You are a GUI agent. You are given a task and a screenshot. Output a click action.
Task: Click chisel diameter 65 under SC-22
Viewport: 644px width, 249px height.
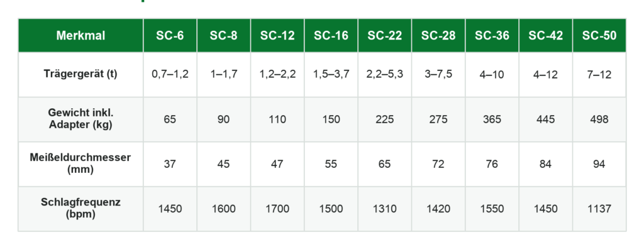coord(385,164)
